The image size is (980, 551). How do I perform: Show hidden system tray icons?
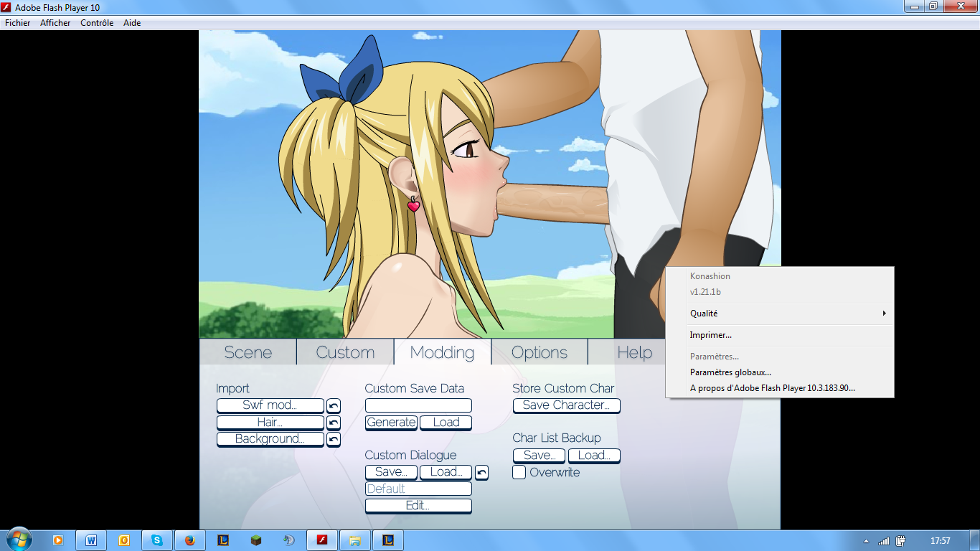pyautogui.click(x=866, y=541)
